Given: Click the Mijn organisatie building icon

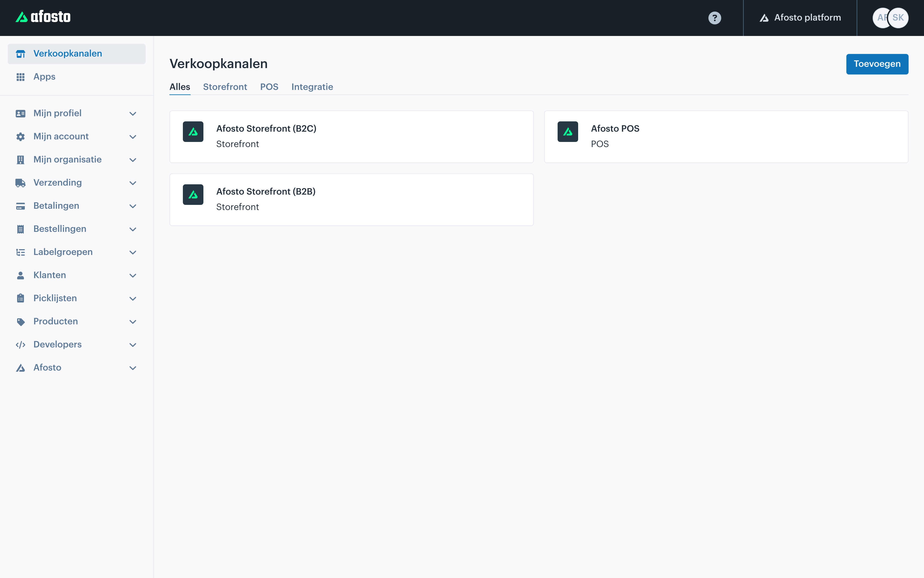Looking at the screenshot, I should (x=21, y=160).
